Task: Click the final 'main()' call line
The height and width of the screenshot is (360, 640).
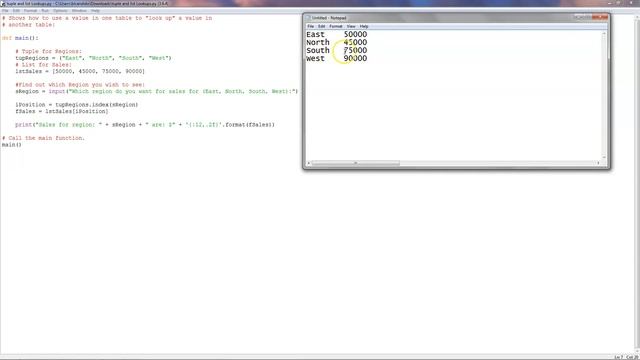Action: [x=11, y=145]
